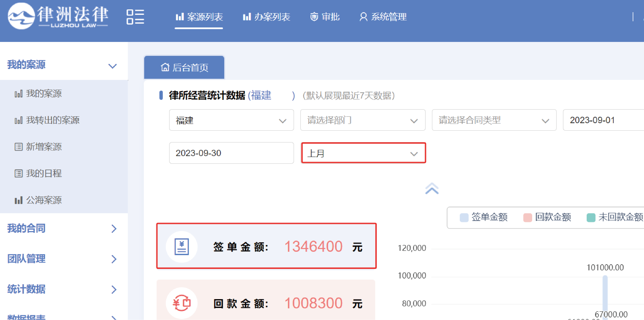Open 我的日程 sidebar item

(44, 173)
